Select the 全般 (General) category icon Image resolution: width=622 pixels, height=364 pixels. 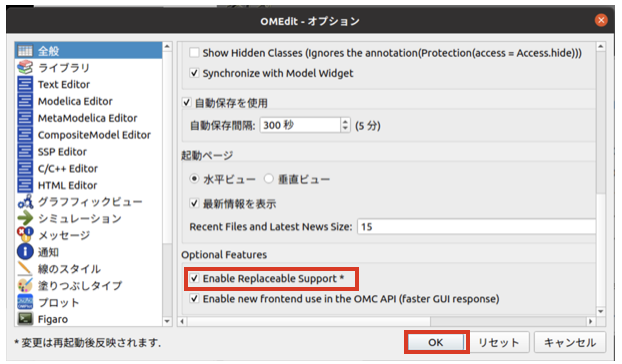(x=25, y=51)
